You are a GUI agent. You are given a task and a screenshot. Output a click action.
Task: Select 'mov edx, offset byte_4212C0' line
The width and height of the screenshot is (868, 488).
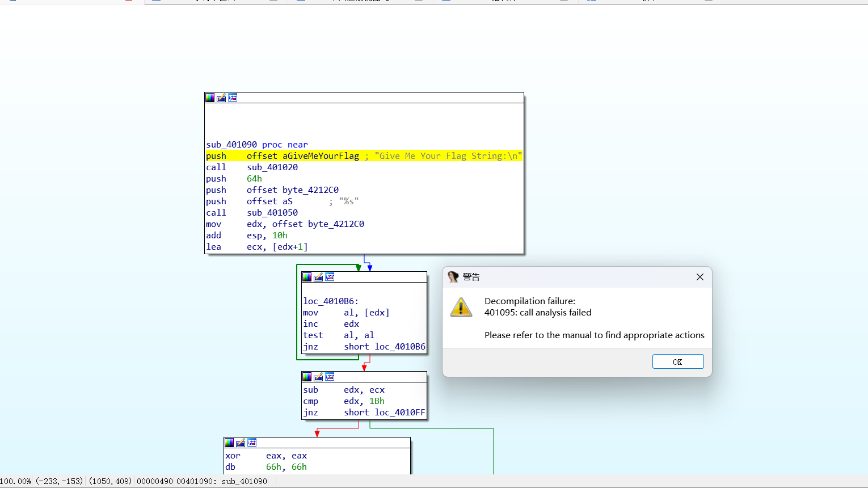click(x=285, y=224)
